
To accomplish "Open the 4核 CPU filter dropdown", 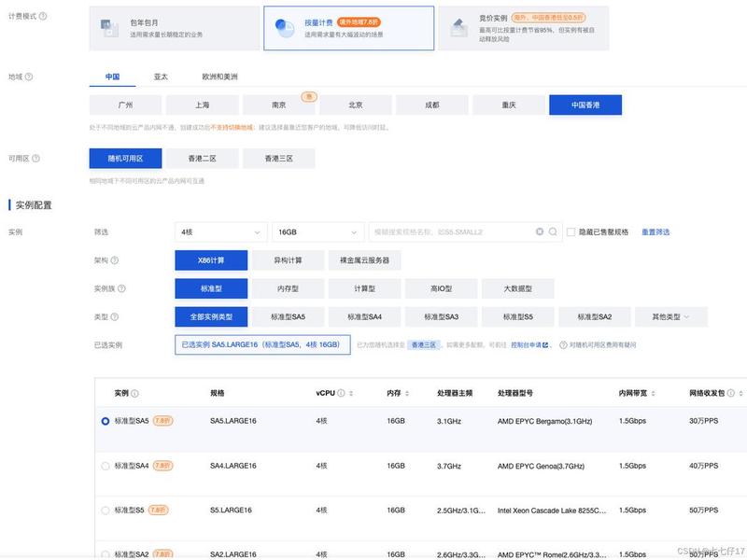I will 220,231.
